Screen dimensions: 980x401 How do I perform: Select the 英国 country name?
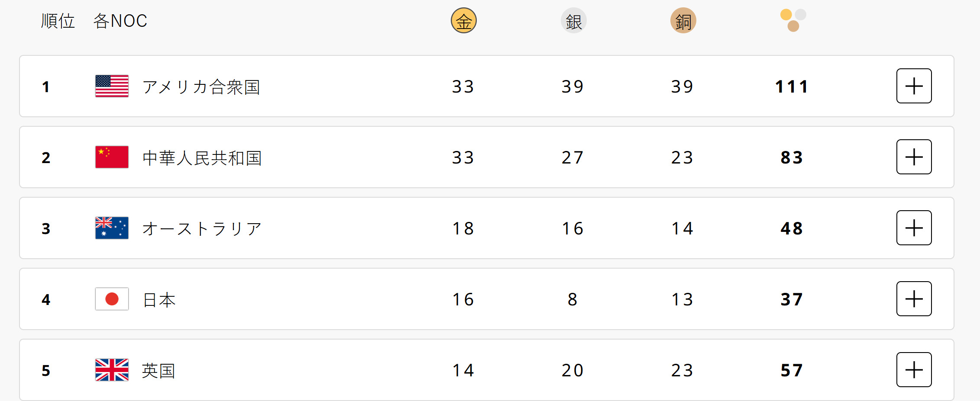[158, 371]
